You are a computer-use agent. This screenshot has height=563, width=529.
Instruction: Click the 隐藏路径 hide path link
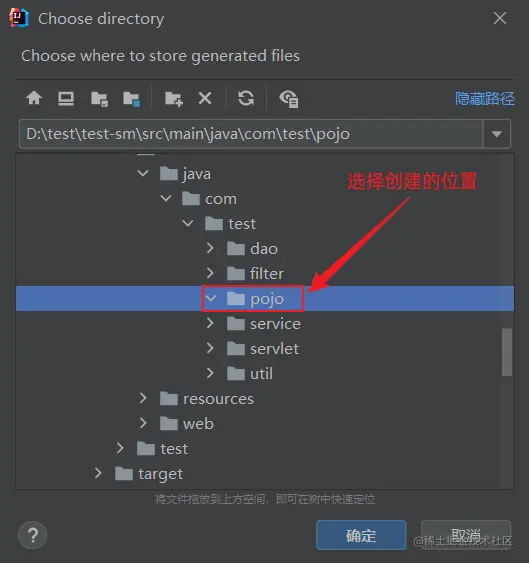click(485, 98)
